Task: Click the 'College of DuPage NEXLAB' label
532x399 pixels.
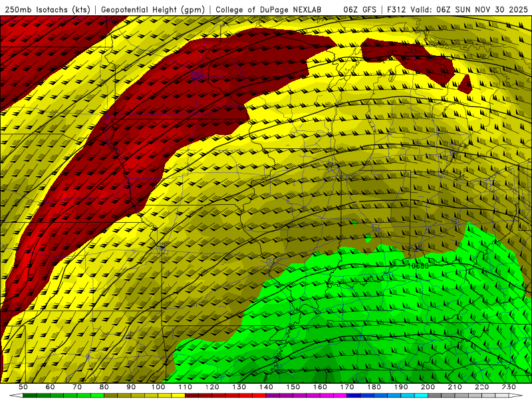Action: coord(269,10)
